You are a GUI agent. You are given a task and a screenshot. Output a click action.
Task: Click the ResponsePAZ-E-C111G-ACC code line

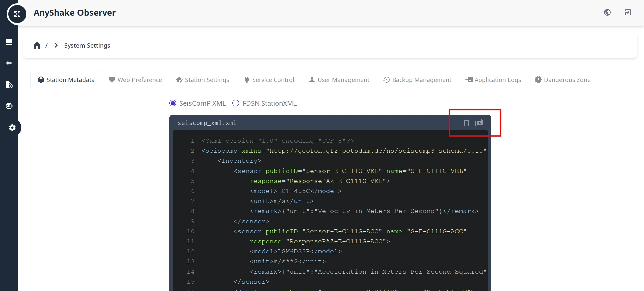click(320, 241)
